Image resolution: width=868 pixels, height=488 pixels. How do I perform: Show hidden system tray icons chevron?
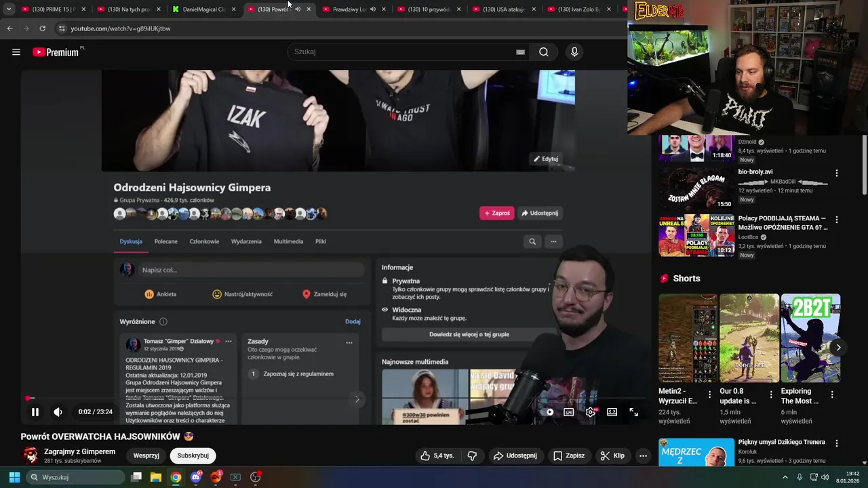pos(785,477)
